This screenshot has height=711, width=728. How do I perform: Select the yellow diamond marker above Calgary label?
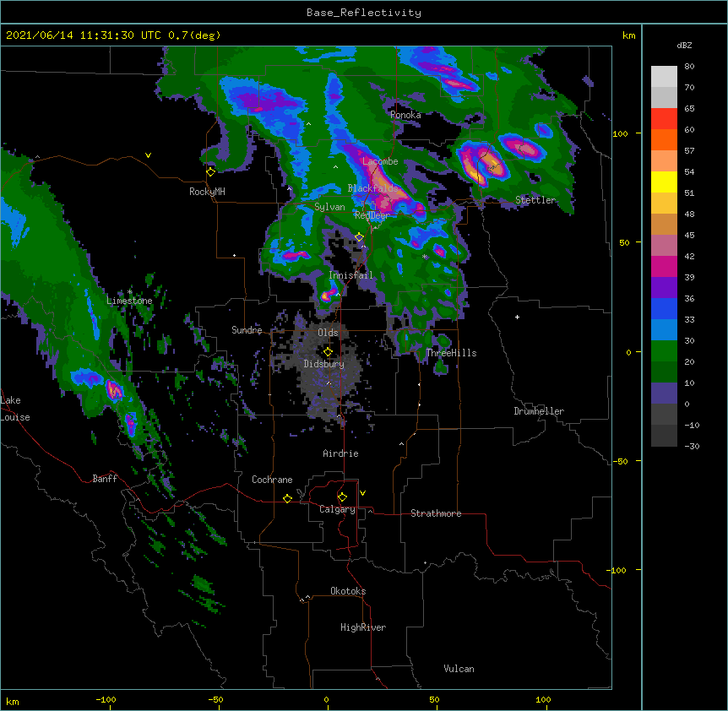coord(342,497)
